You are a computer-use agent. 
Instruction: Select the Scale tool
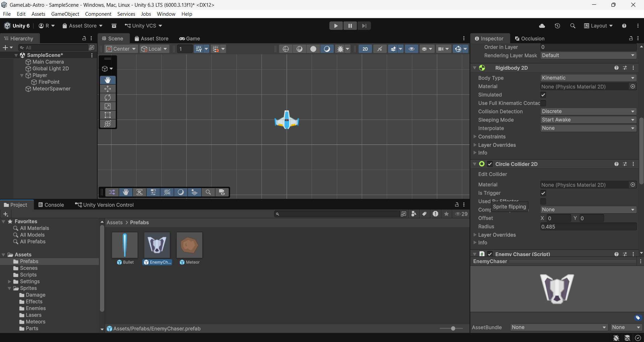pos(108,106)
